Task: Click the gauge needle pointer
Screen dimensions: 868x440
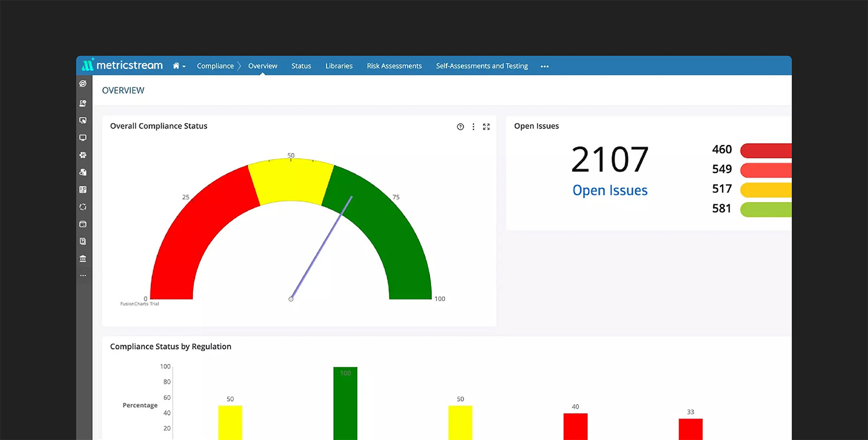Action: click(321, 247)
